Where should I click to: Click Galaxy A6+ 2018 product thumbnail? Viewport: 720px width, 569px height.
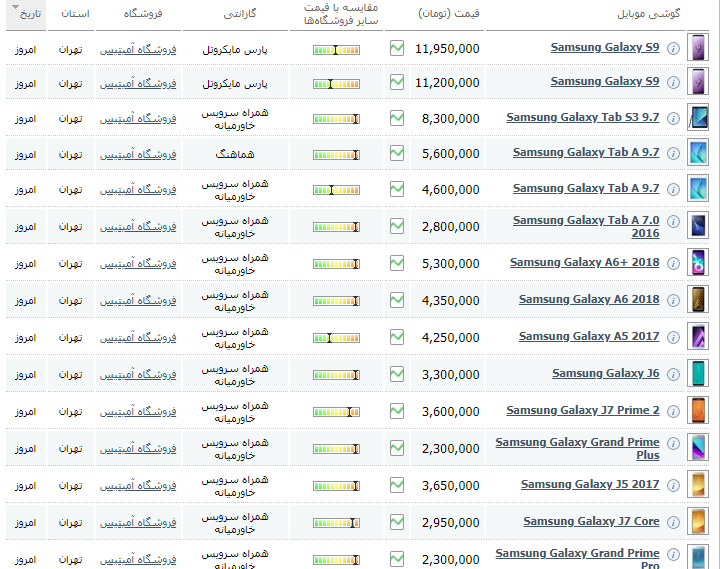point(698,263)
